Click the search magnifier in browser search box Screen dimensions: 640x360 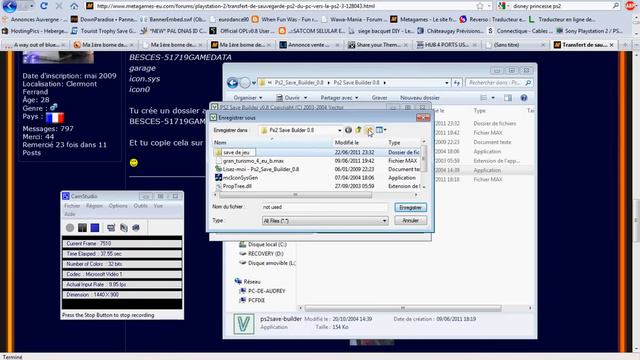(616, 6)
